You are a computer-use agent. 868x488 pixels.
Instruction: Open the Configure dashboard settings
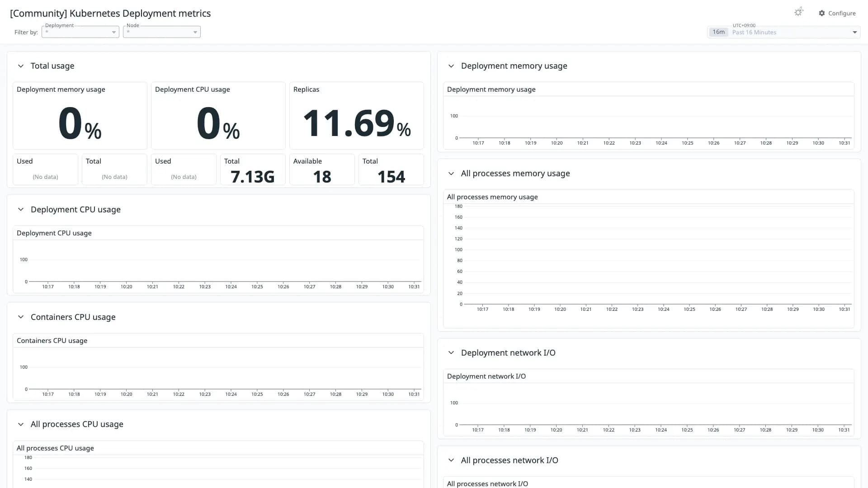tap(837, 13)
